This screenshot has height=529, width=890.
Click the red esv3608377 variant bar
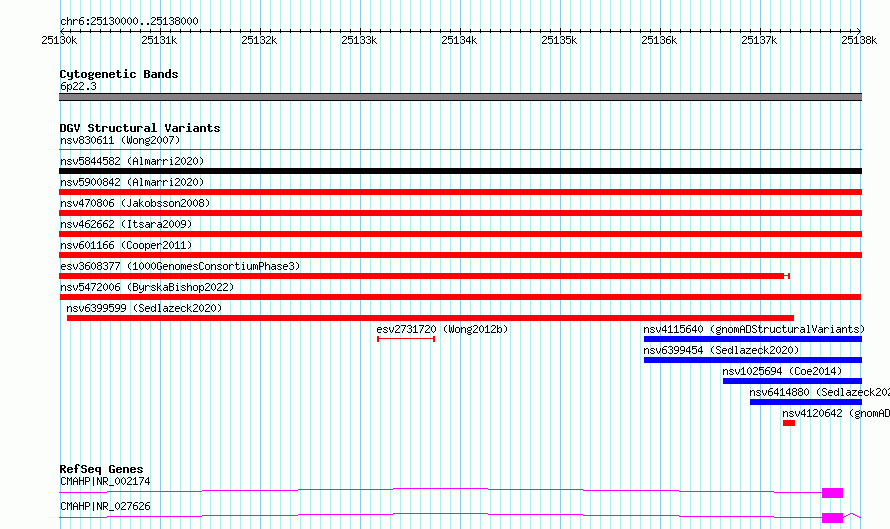pyautogui.click(x=424, y=276)
